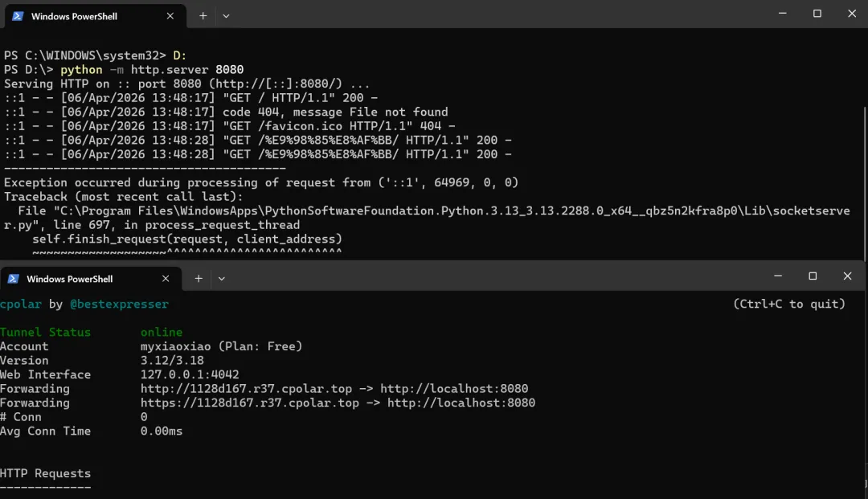
Task: Click the PowerShell icon in the bottom tab
Action: pos(14,279)
